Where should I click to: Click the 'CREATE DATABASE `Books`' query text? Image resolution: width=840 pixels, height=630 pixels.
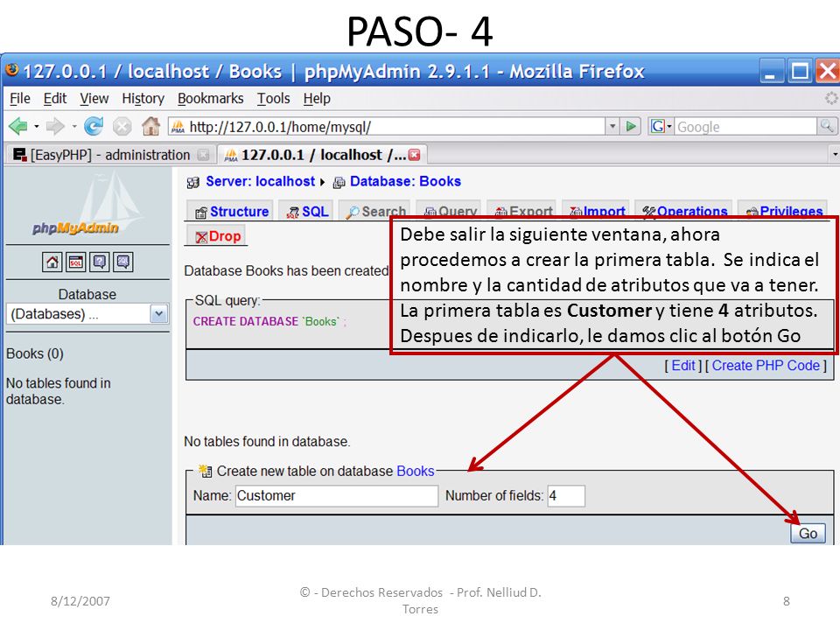[x=266, y=321]
